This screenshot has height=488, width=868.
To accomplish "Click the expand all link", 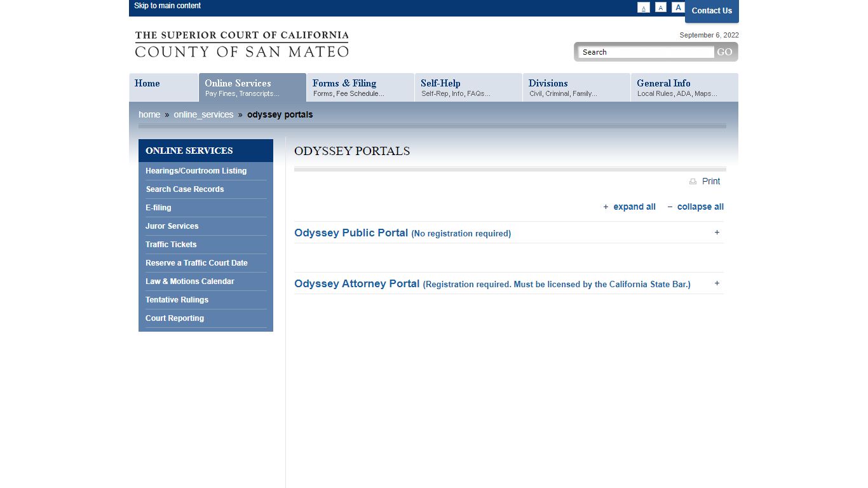I will (x=634, y=207).
